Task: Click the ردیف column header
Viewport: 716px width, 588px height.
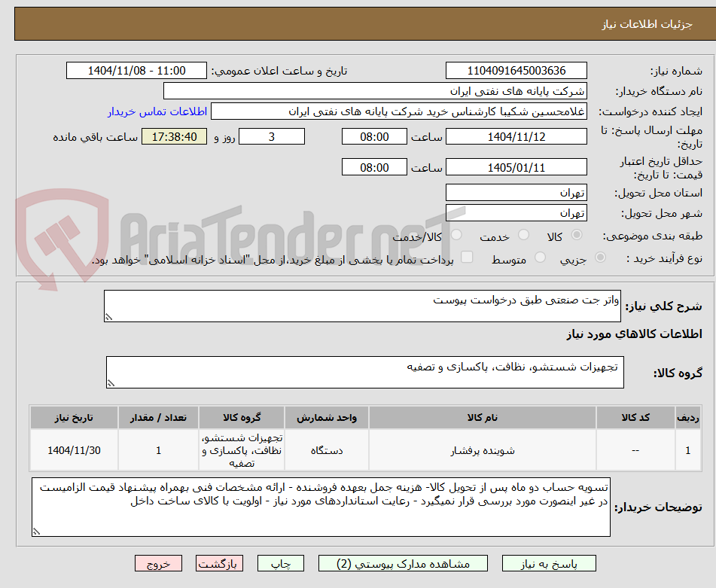Action: (687, 418)
